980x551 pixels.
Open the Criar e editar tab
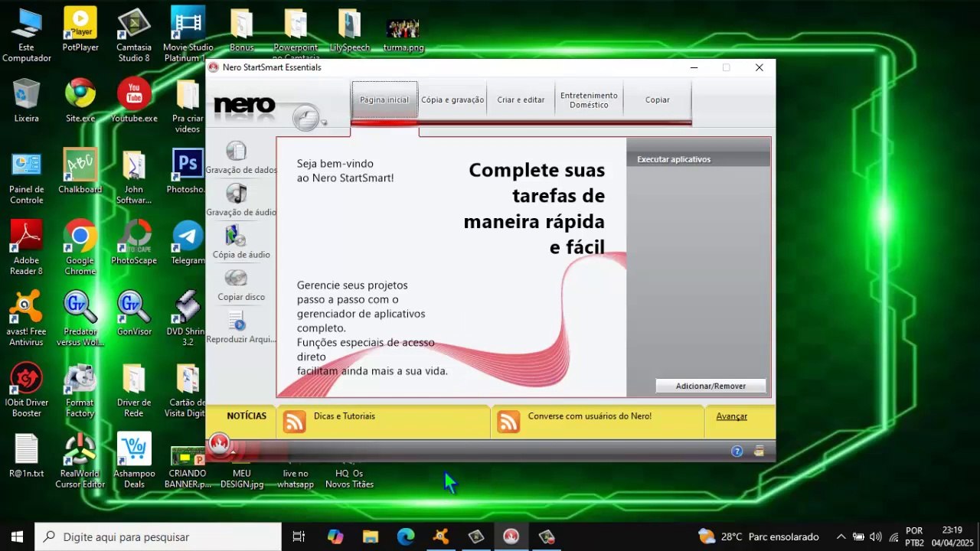pos(521,99)
